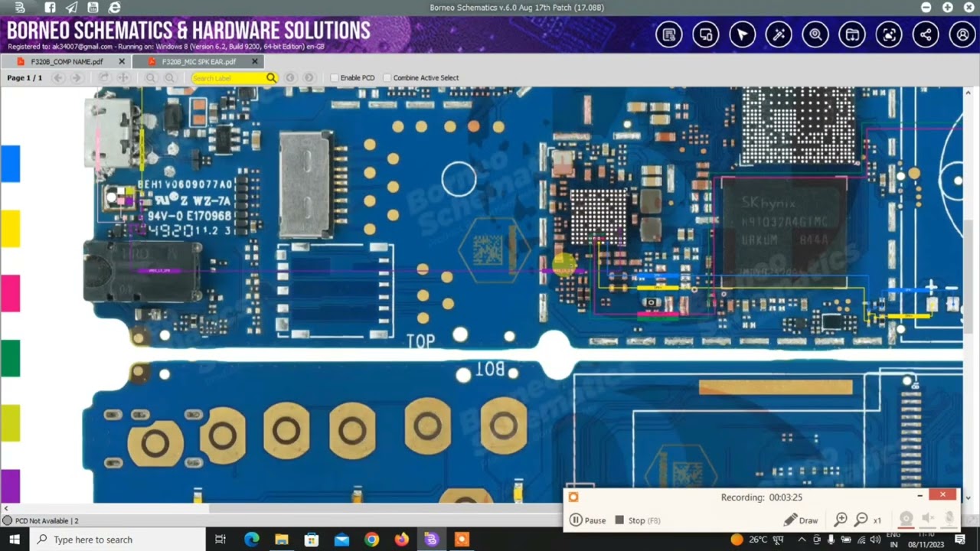Toggle the recorder webcam icon

(x=906, y=520)
